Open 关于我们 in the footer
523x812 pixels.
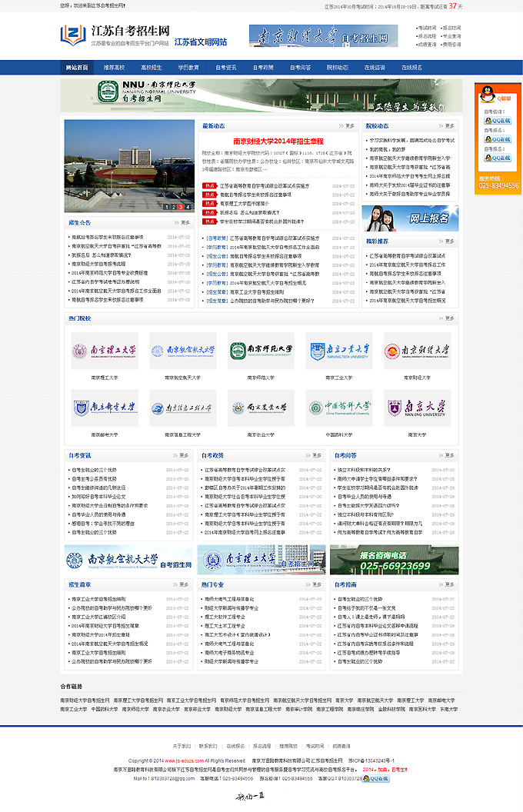tap(182, 746)
